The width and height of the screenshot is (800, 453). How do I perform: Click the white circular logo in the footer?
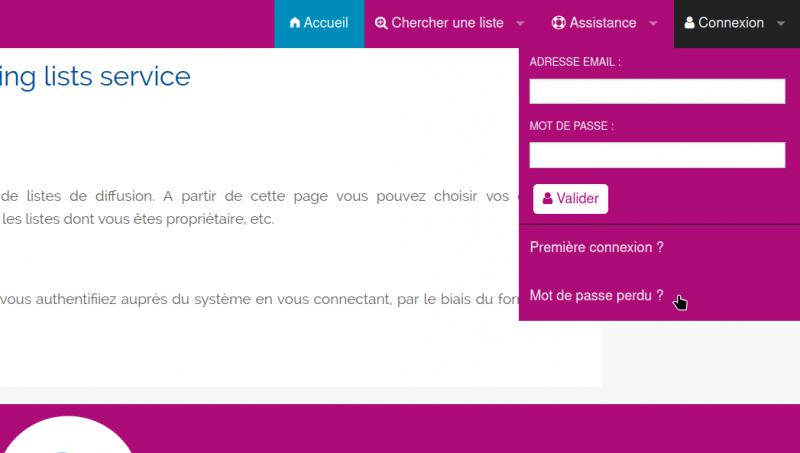click(68, 438)
